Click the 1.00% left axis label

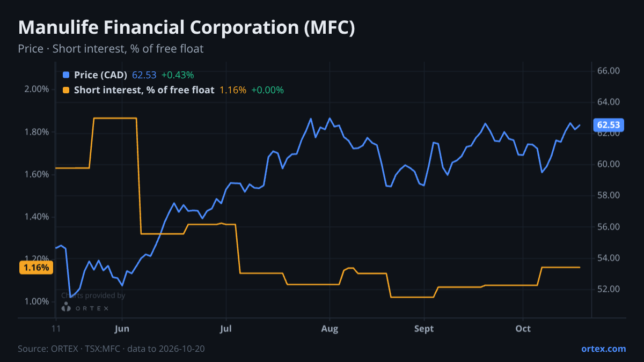36,301
